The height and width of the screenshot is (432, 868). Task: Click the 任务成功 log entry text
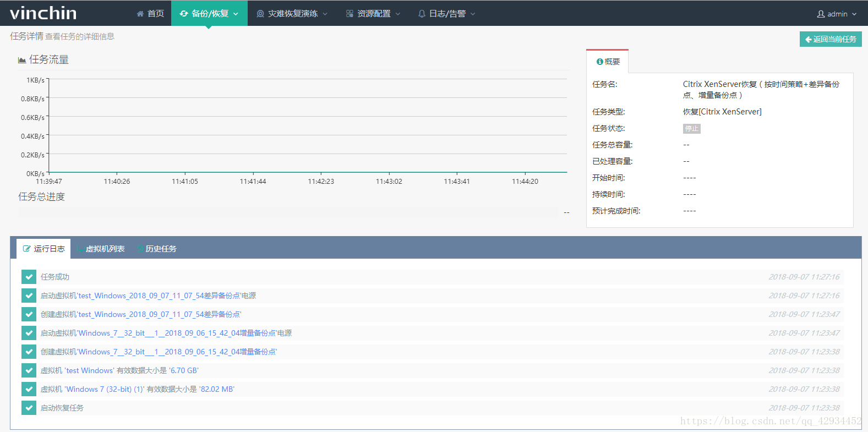pos(55,277)
